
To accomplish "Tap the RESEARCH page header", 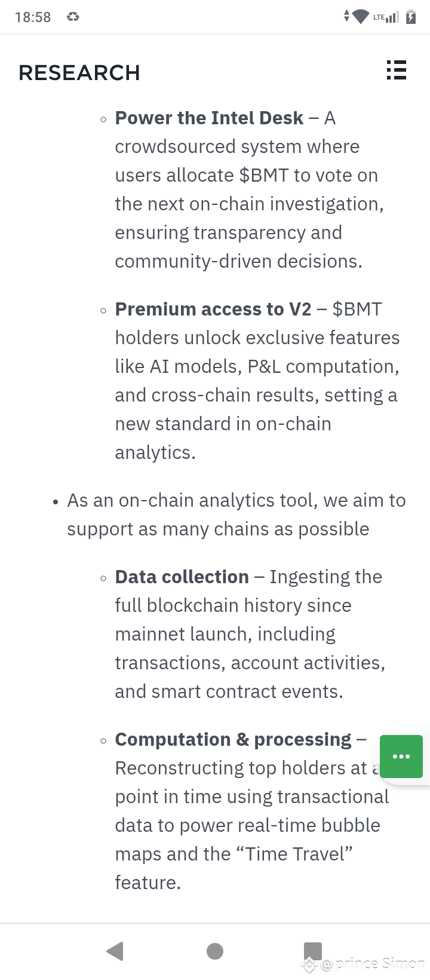I will point(79,73).
